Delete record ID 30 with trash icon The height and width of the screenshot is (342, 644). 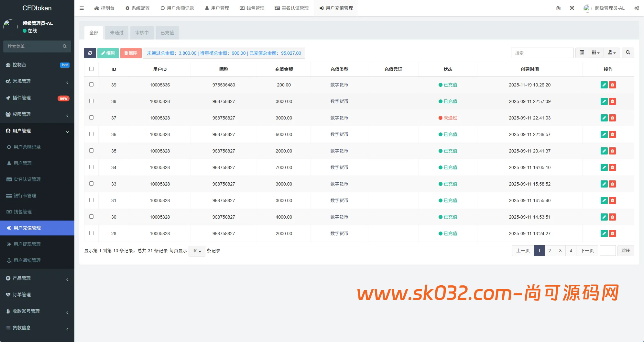(612, 217)
